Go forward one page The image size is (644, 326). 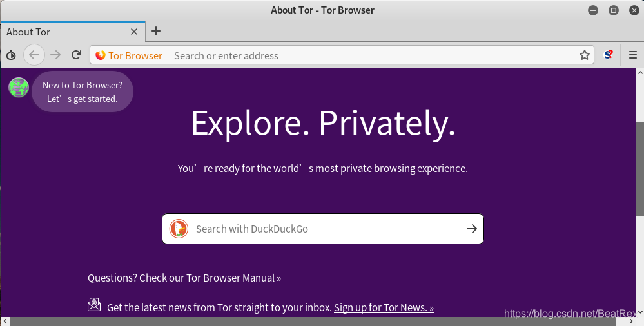point(55,55)
